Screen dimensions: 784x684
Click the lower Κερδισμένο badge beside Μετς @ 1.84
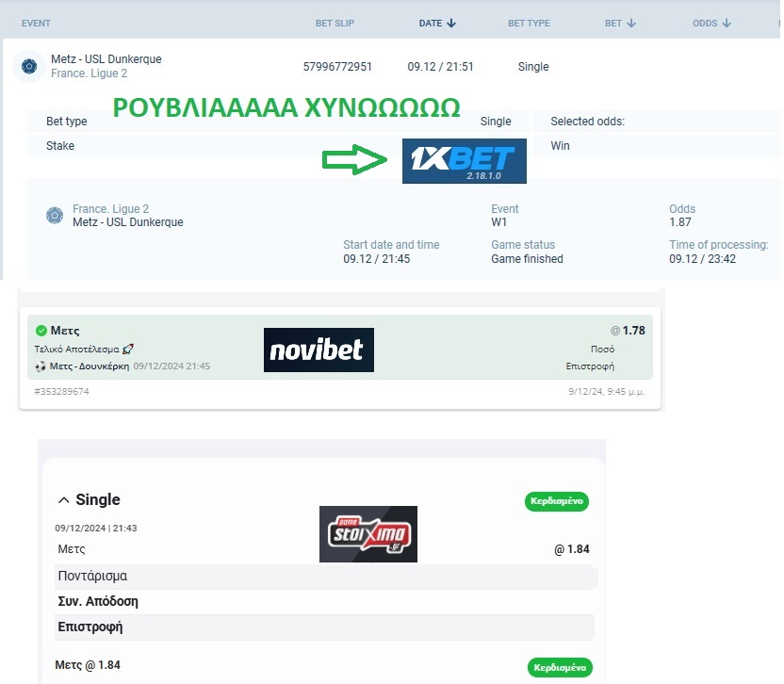click(560, 667)
